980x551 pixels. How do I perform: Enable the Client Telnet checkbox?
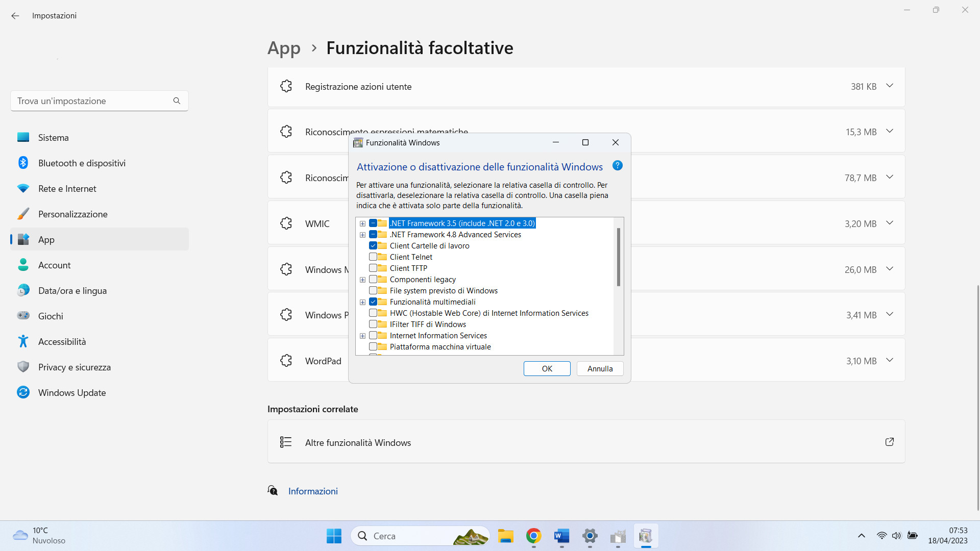pos(373,257)
